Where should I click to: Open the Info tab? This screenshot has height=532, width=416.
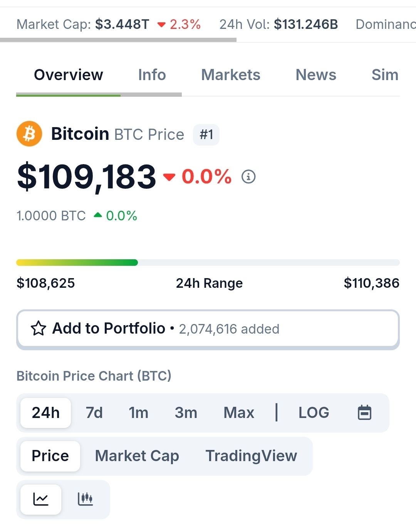coord(152,75)
